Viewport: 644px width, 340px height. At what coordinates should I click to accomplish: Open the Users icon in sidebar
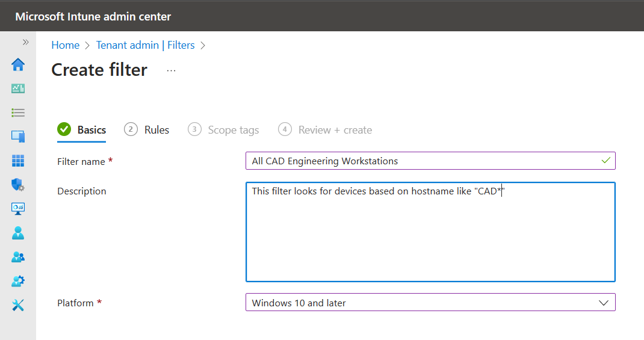[x=18, y=233]
